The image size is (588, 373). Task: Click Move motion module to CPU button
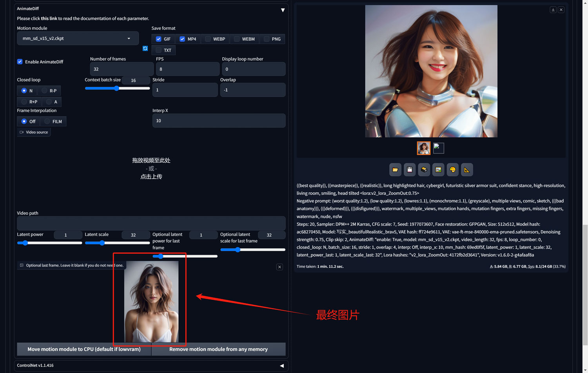pyautogui.click(x=84, y=349)
